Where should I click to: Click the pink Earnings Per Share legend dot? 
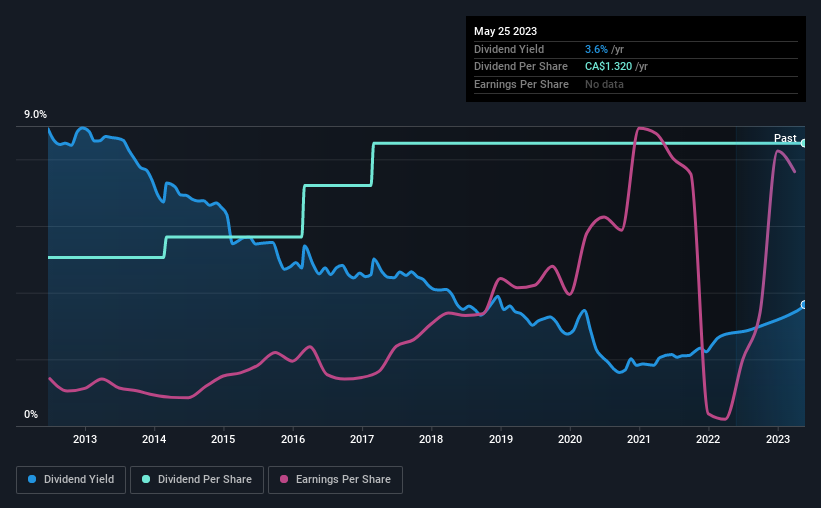284,479
